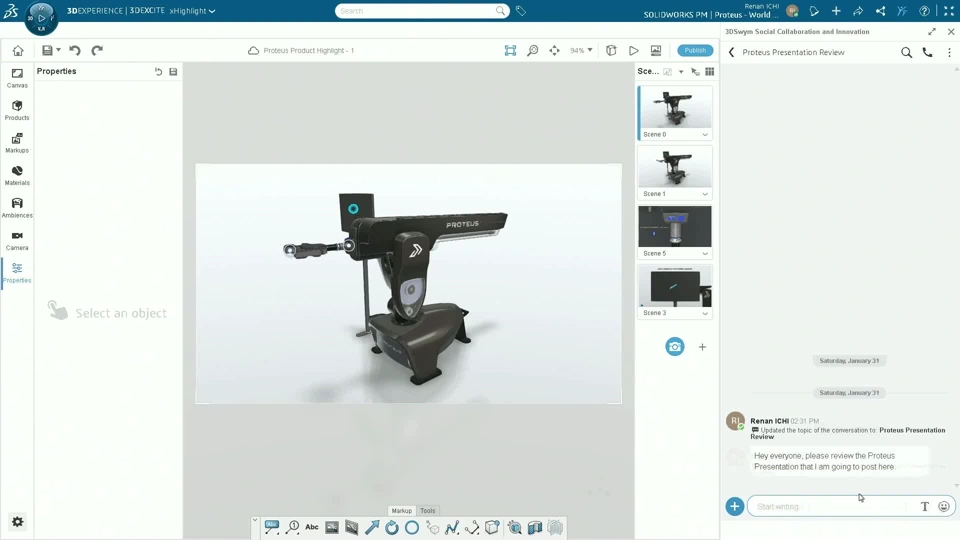Click the fit-to-frame icon

[510, 50]
